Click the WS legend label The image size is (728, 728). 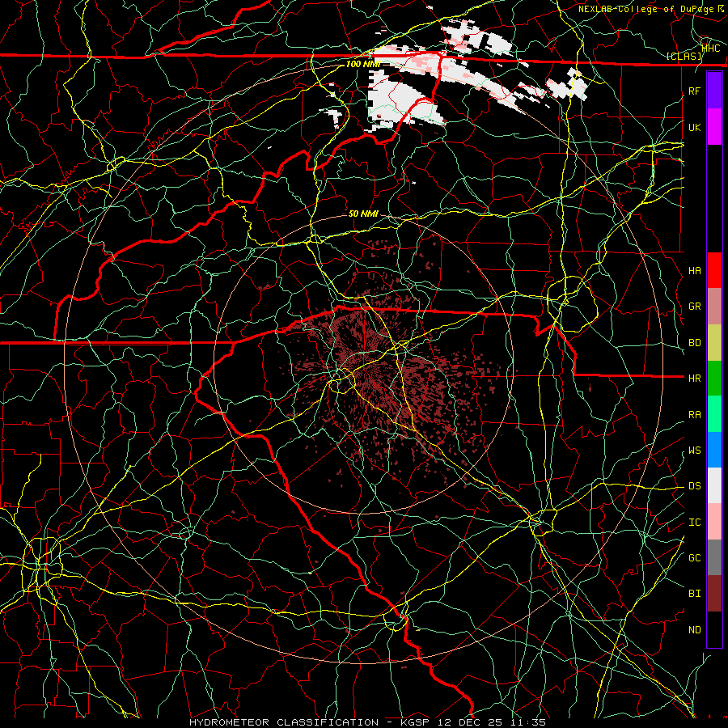point(694,451)
